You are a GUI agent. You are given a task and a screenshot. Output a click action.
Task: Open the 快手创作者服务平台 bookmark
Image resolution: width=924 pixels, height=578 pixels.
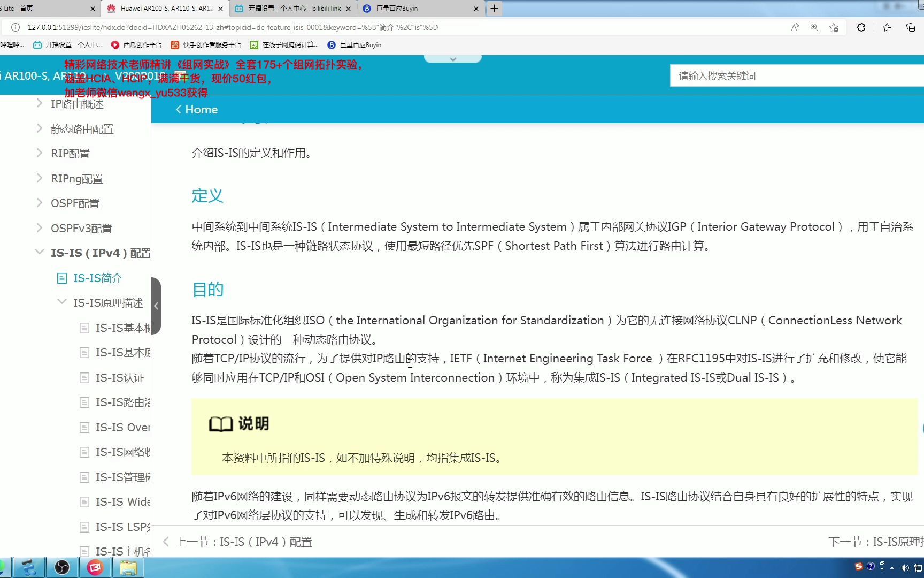(x=206, y=45)
